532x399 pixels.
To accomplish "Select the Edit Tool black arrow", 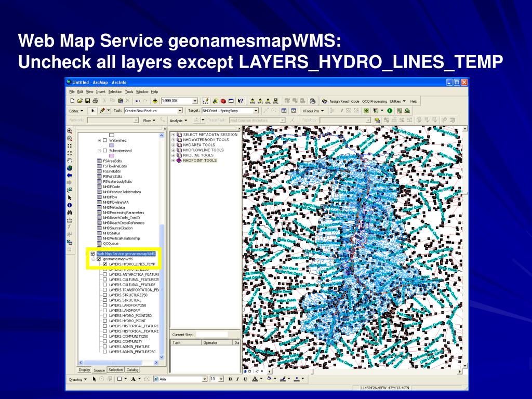I will pos(92,111).
